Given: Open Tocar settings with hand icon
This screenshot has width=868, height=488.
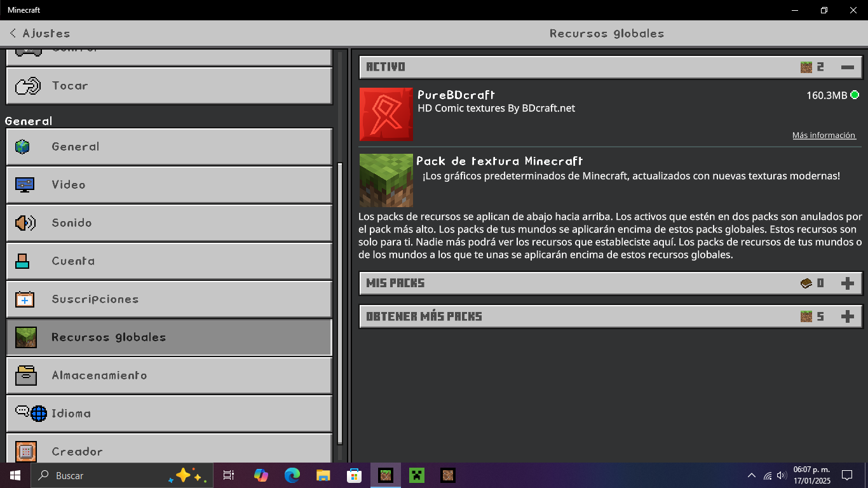Looking at the screenshot, I should coord(28,86).
